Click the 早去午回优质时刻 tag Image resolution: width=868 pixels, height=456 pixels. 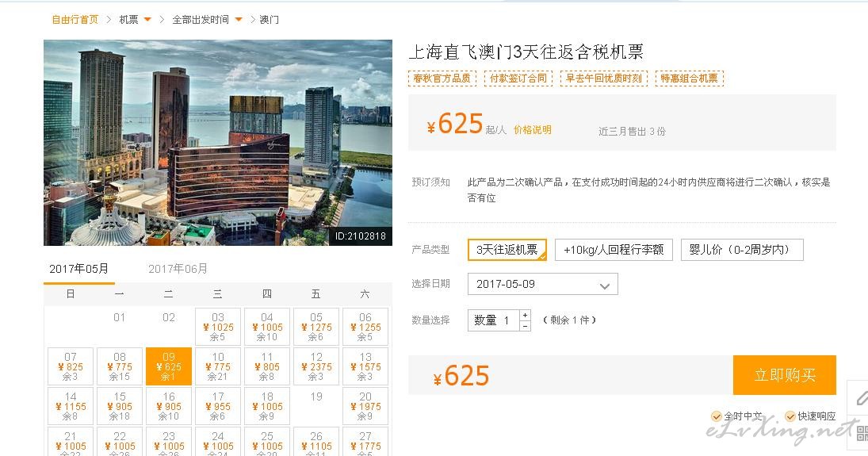point(604,79)
